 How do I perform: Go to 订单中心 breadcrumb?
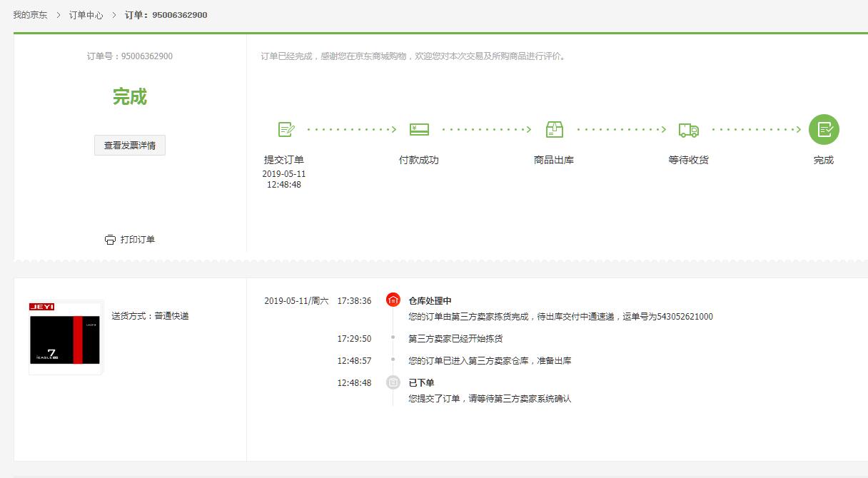tap(86, 14)
